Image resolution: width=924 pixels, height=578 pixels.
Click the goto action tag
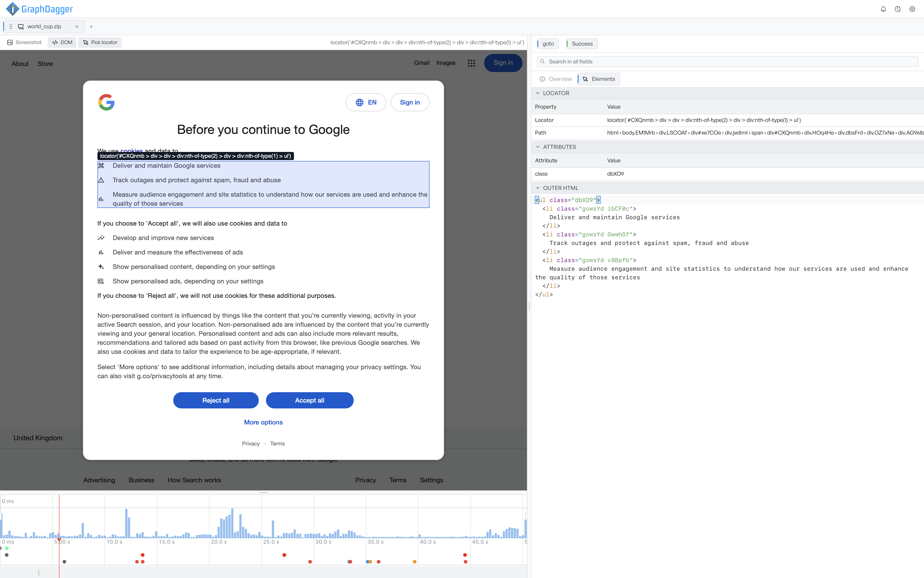[x=548, y=44]
